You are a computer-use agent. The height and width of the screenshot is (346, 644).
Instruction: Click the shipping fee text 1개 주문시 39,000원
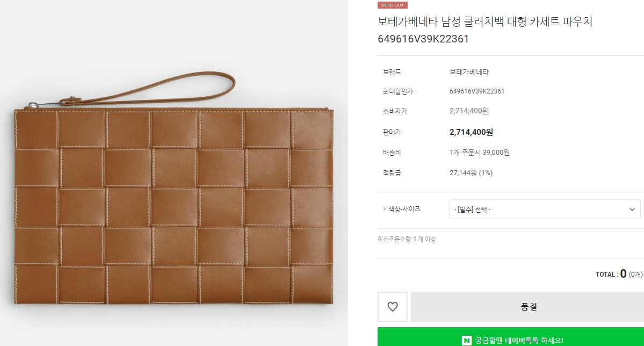479,153
